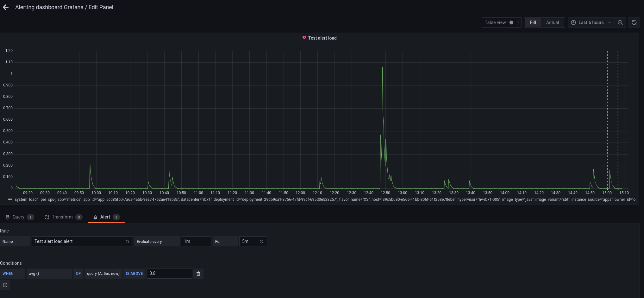Toggle the system_load1_per_cpu legend series
The height and width of the screenshot is (298, 644).
325,200
